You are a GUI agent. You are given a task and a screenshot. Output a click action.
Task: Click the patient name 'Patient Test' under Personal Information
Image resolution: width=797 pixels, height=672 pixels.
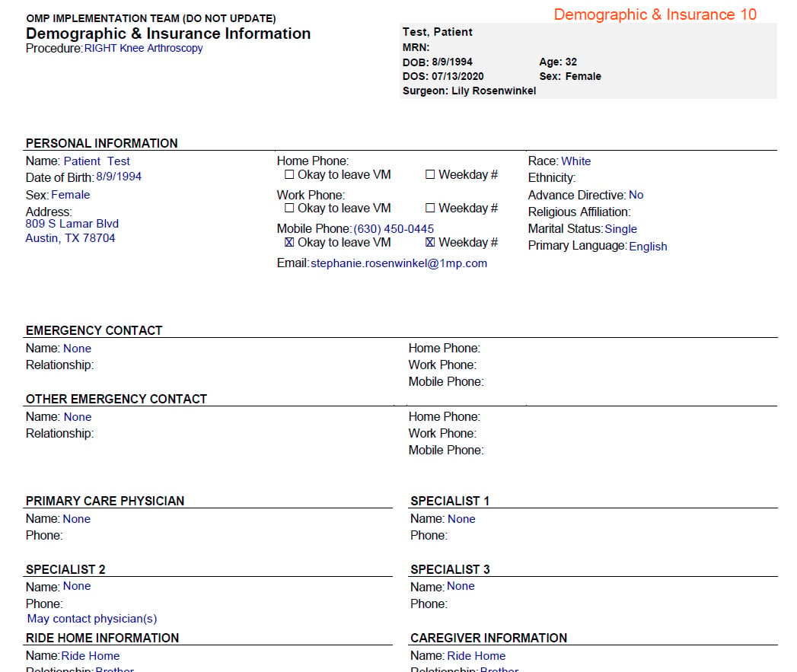click(97, 161)
